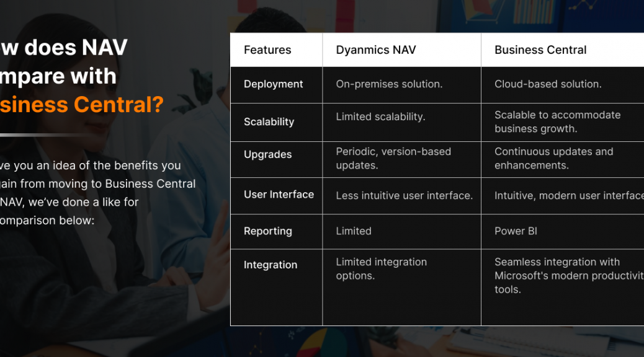Select Limited integration options cell
Image resolution: width=644 pixels, height=357 pixels.
click(381, 269)
